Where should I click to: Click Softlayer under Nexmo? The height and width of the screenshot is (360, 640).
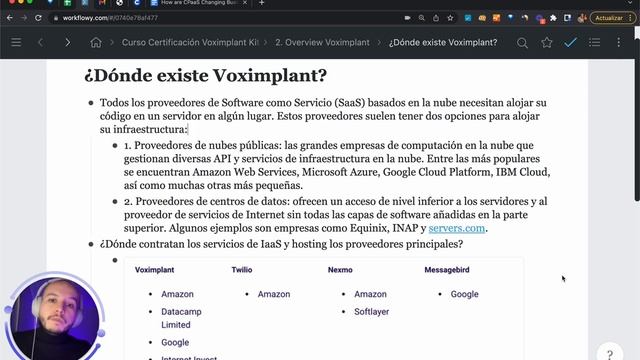click(x=371, y=312)
